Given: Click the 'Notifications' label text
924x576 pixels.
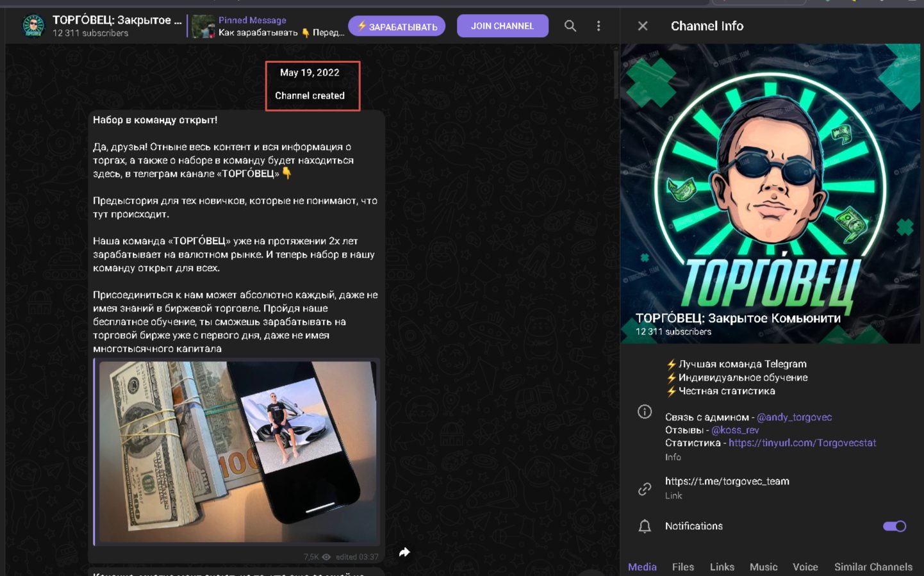Looking at the screenshot, I should 694,526.
